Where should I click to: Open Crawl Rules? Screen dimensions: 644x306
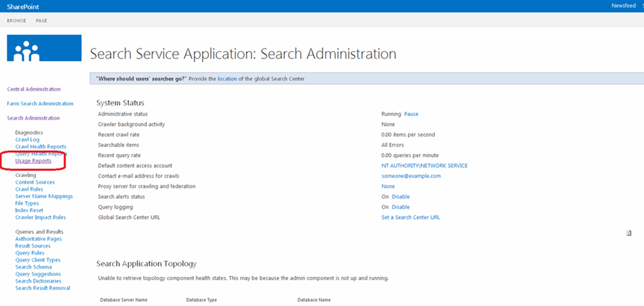coord(29,189)
